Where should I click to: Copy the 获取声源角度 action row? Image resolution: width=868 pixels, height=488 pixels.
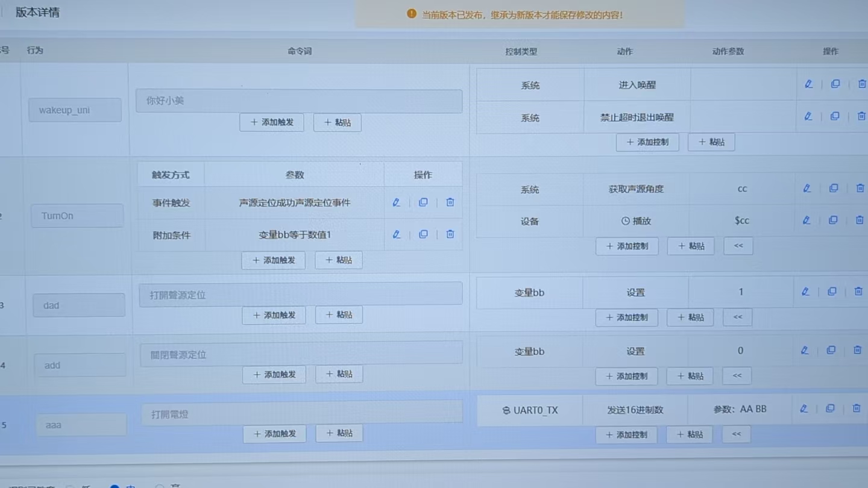[834, 188]
